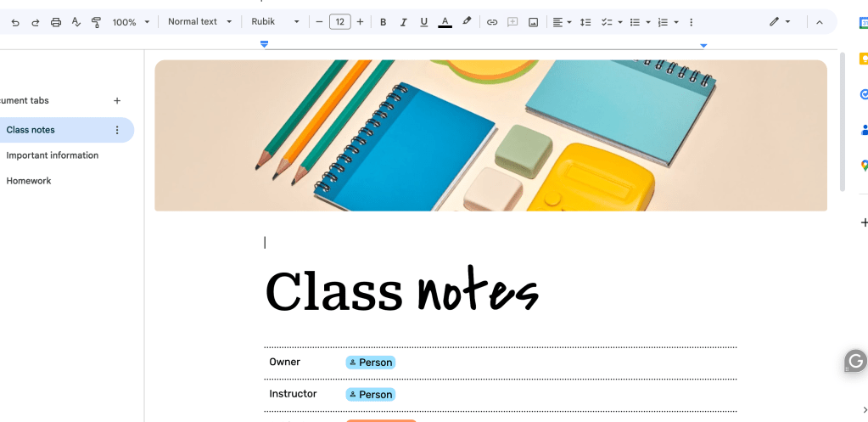Click the Print icon in toolbar
The width and height of the screenshot is (868, 422).
56,22
